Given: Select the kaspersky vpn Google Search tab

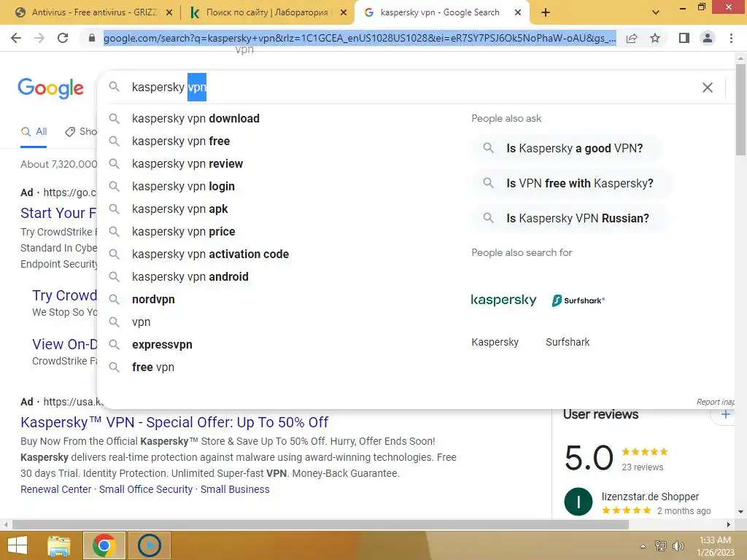Looking at the screenshot, I should 439,12.
